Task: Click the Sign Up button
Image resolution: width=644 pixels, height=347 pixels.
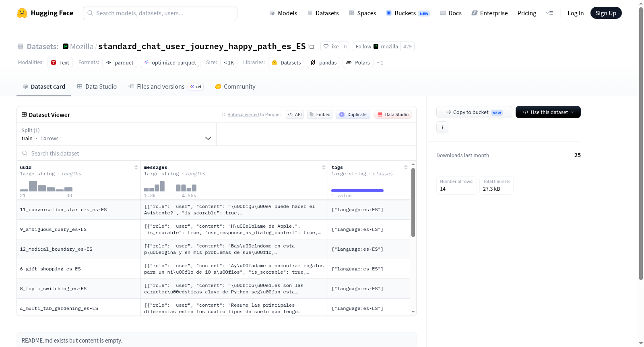Action: pos(606,13)
